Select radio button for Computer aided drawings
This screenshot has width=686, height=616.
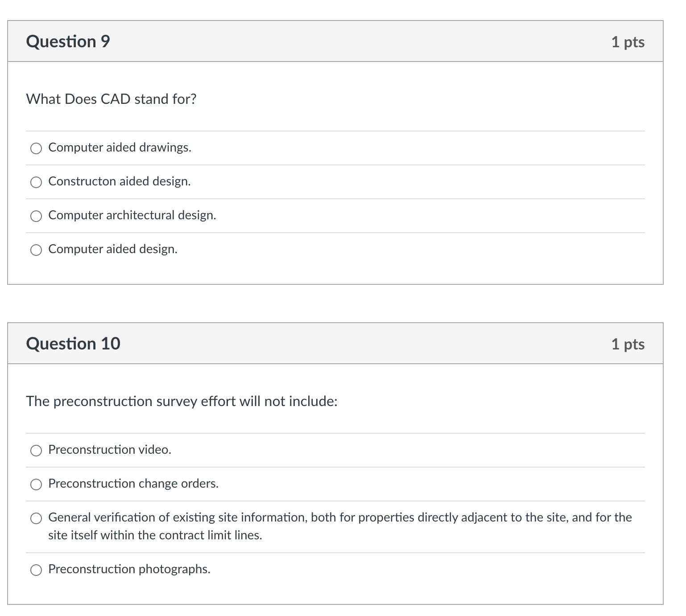(36, 148)
